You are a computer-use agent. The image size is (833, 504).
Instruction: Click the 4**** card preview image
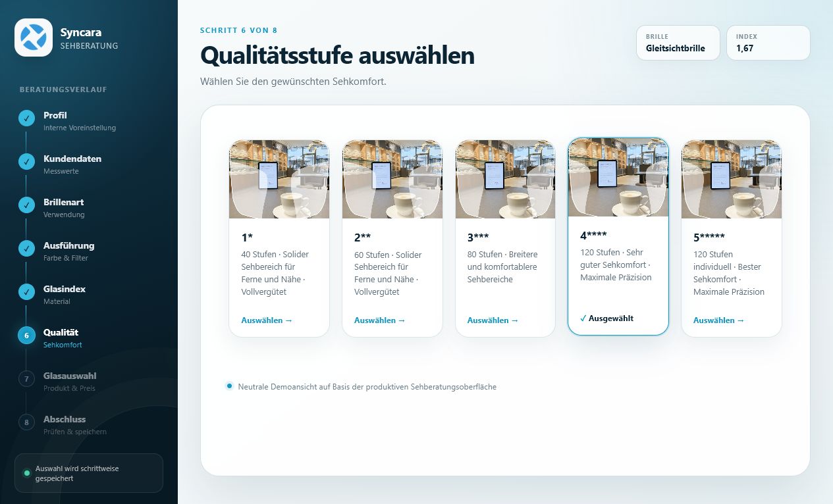click(618, 177)
